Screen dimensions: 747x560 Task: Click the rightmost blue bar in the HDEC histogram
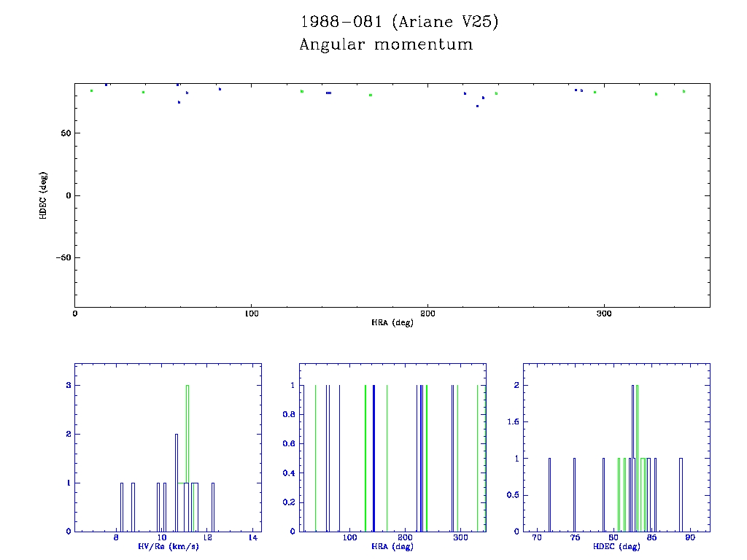(x=681, y=496)
